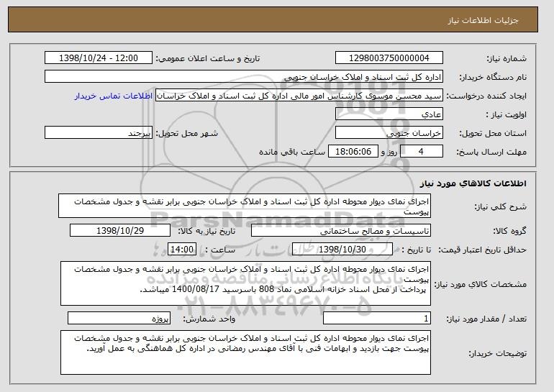Click the label 'تاریخ و ساعت اعلان عمومی:'

[x=208, y=58]
